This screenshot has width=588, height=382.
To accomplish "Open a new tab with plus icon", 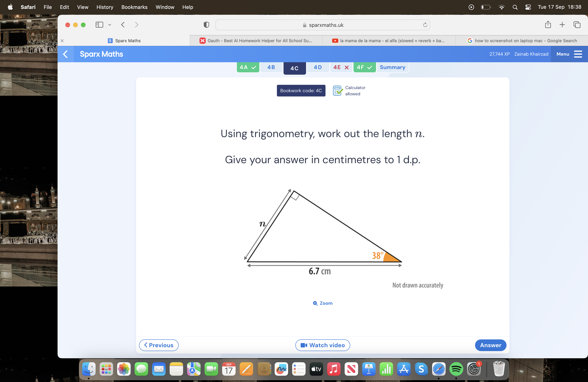I will point(562,25).
